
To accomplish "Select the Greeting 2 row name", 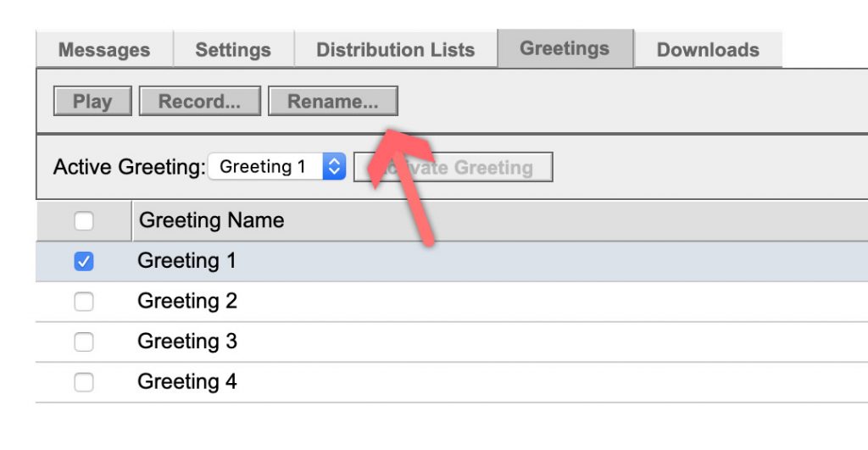I will pos(187,301).
